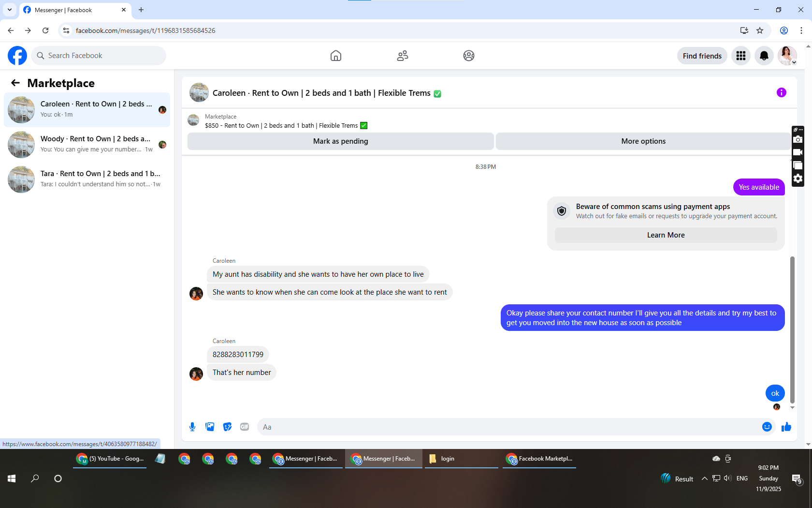
Task: Reload the page with the refresh icon
Action: pos(45,30)
